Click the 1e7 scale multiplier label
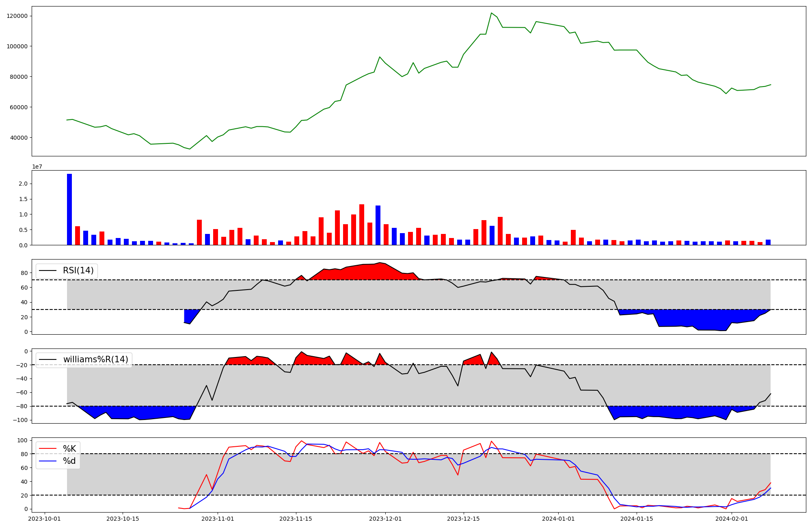 (x=37, y=167)
